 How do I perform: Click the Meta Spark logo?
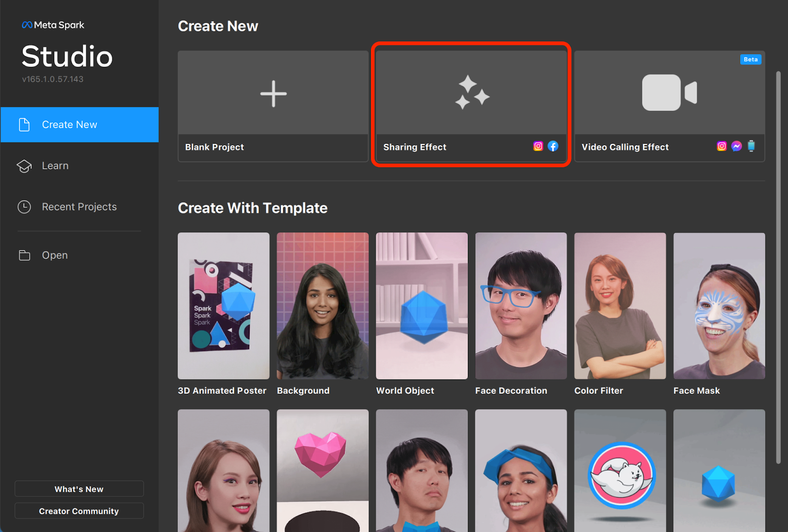coord(53,25)
